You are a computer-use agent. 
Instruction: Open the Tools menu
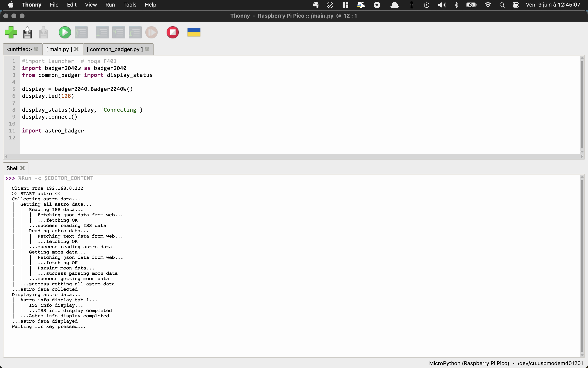point(130,5)
